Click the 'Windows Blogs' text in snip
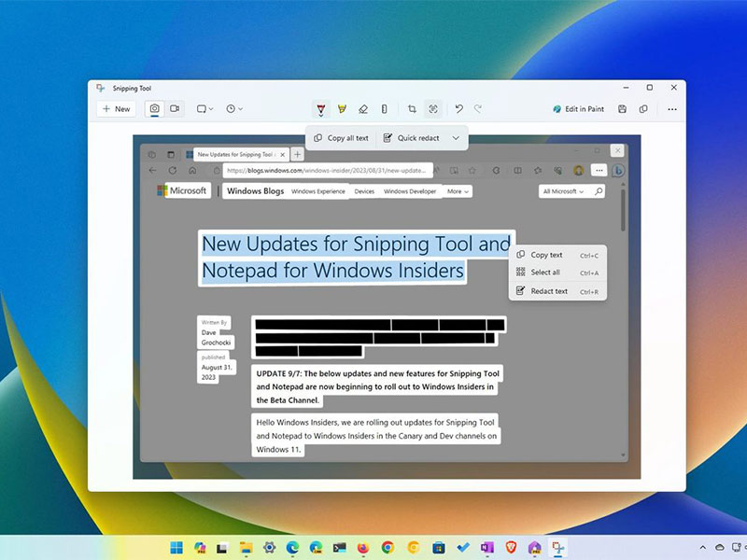Image resolution: width=747 pixels, height=560 pixels. [255, 191]
